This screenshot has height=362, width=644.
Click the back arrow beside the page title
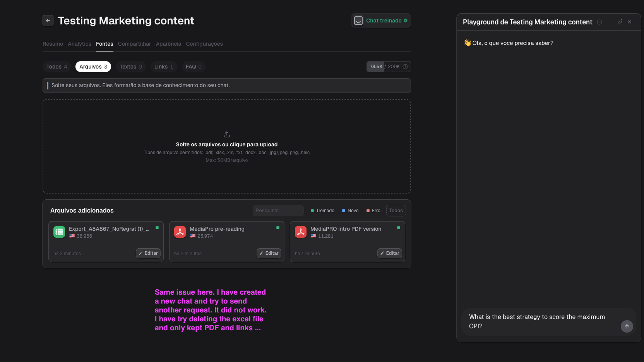tap(48, 21)
